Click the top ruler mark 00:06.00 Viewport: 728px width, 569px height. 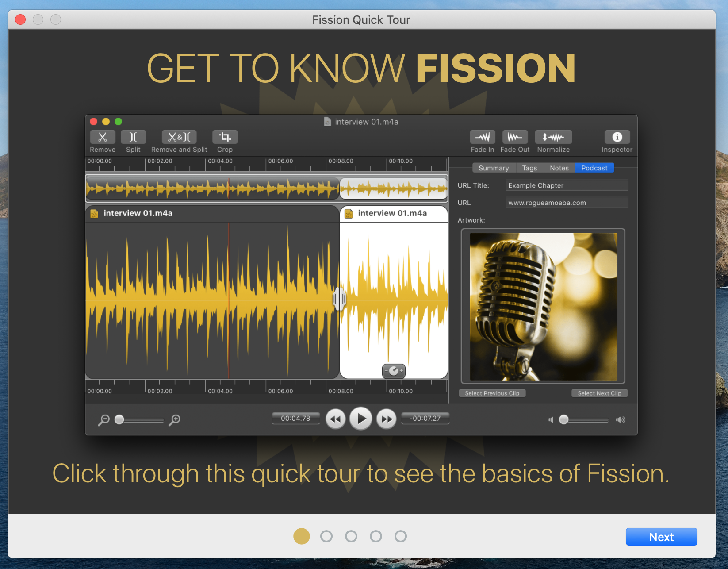click(280, 161)
